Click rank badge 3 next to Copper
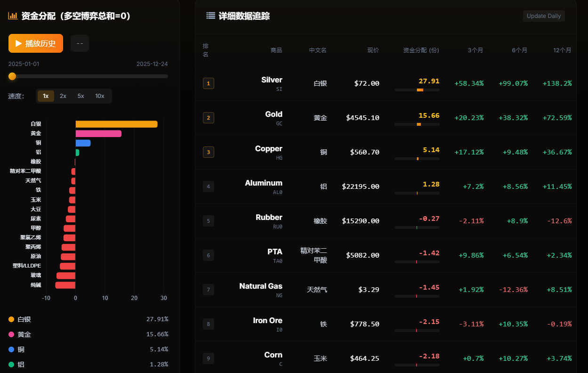 click(x=208, y=152)
